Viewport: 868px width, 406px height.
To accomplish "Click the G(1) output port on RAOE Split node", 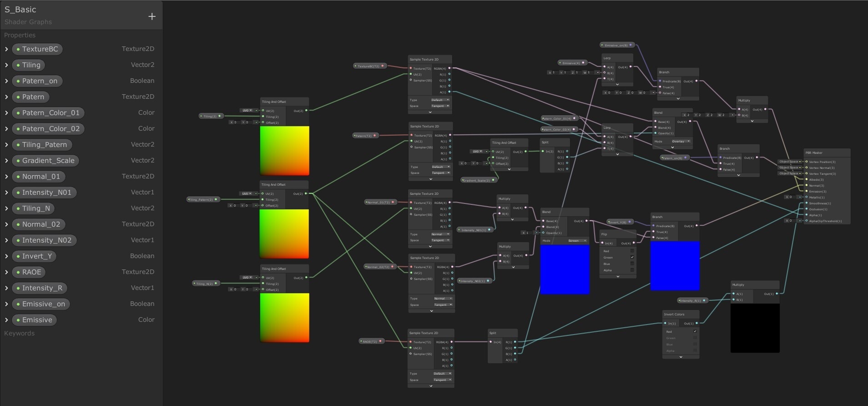I will click(515, 348).
